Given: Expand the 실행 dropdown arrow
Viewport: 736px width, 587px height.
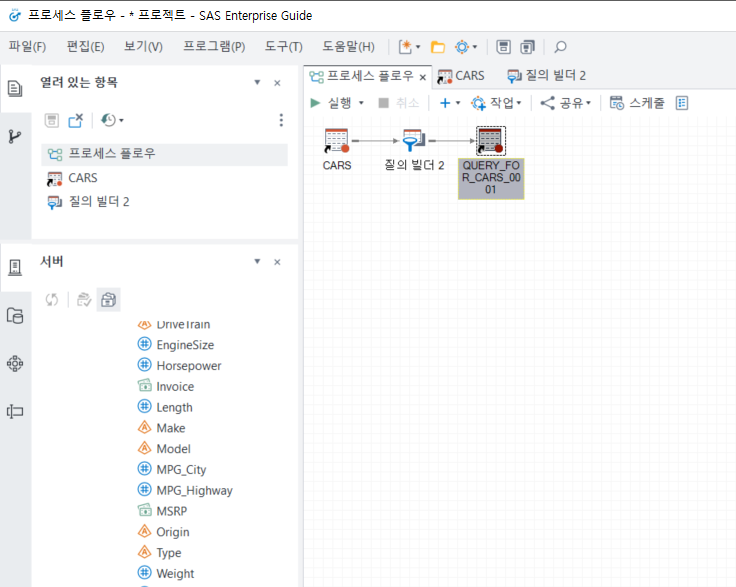Looking at the screenshot, I should (x=361, y=103).
